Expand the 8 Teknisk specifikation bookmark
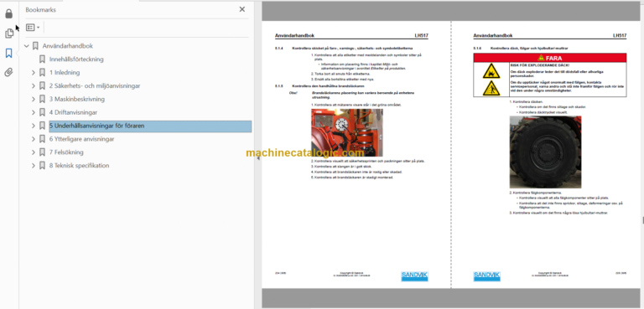The height and width of the screenshot is (309, 644). coord(34,165)
